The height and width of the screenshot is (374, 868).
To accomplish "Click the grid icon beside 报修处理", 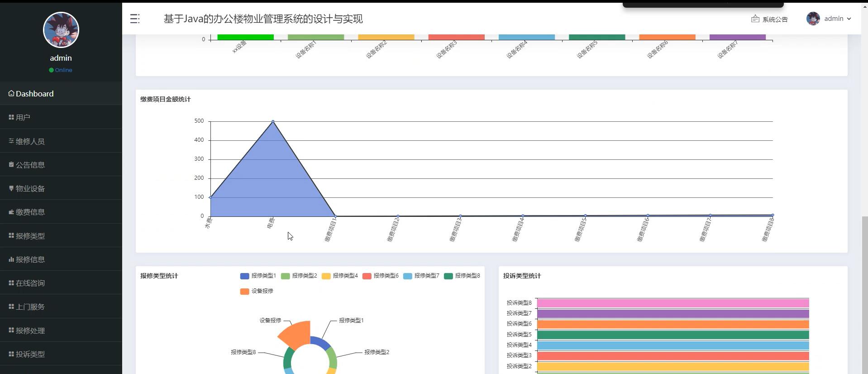I will 11,330.
